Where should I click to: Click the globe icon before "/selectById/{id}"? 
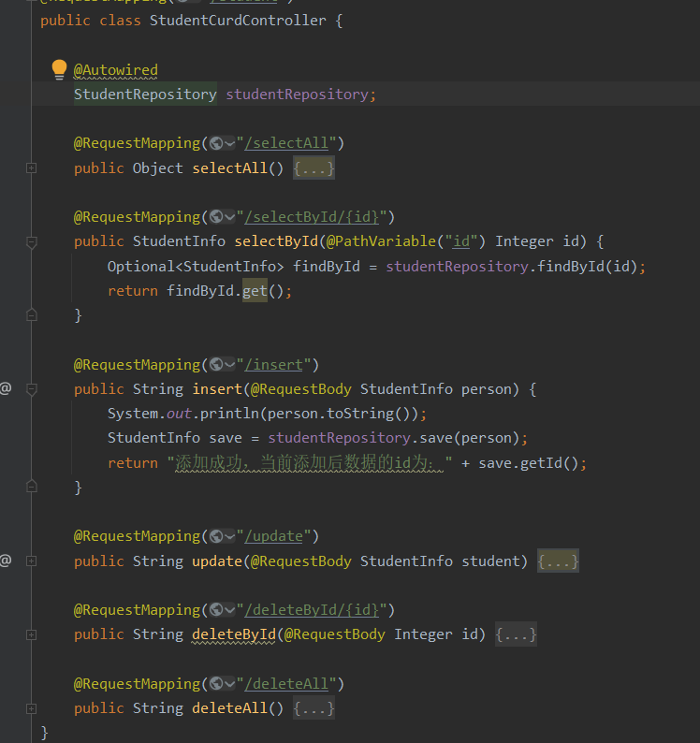click(216, 217)
